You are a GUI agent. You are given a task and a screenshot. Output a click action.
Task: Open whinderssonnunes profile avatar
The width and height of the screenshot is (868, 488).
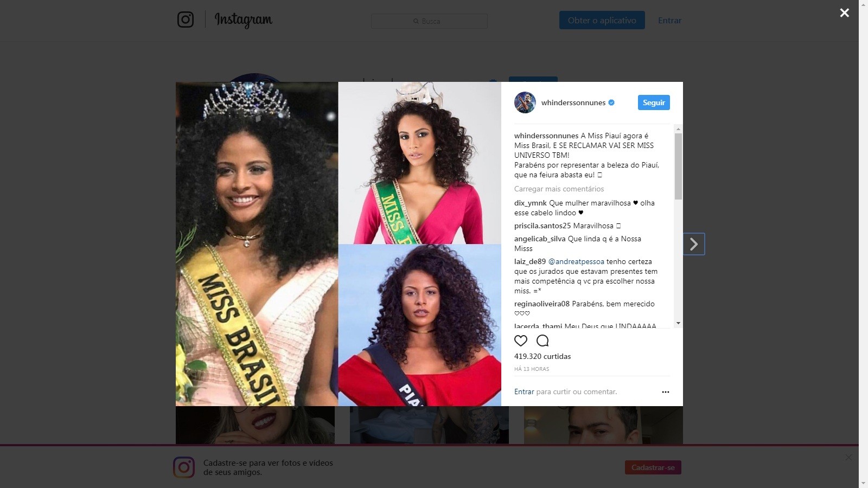coord(525,102)
